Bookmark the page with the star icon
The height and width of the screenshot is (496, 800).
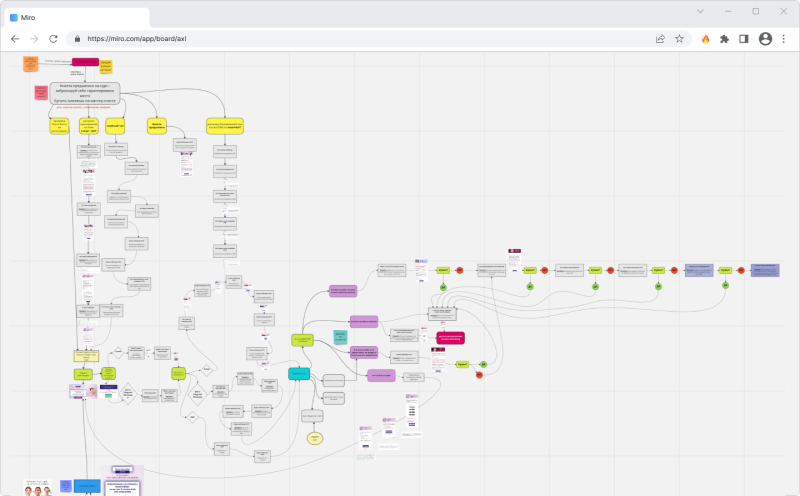[679, 39]
